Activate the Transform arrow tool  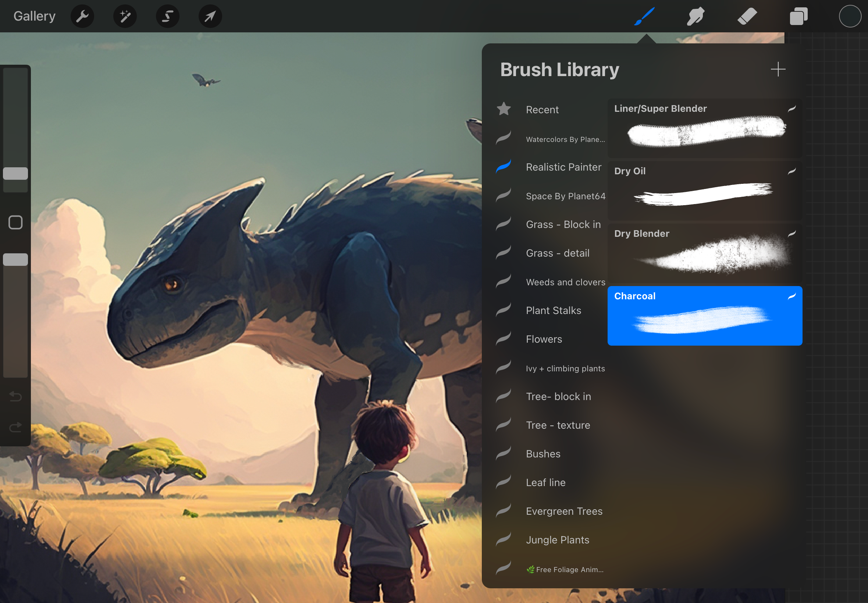pos(210,16)
